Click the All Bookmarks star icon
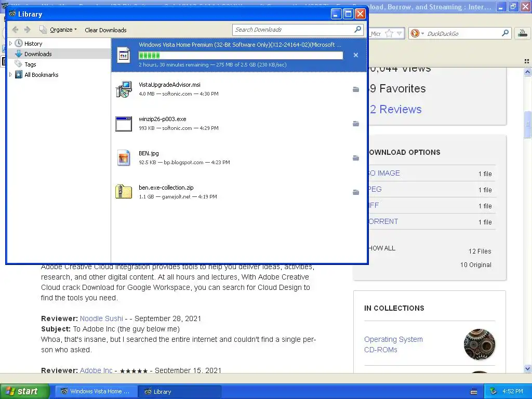Screen dimensions: 532x399 pos(19,74)
